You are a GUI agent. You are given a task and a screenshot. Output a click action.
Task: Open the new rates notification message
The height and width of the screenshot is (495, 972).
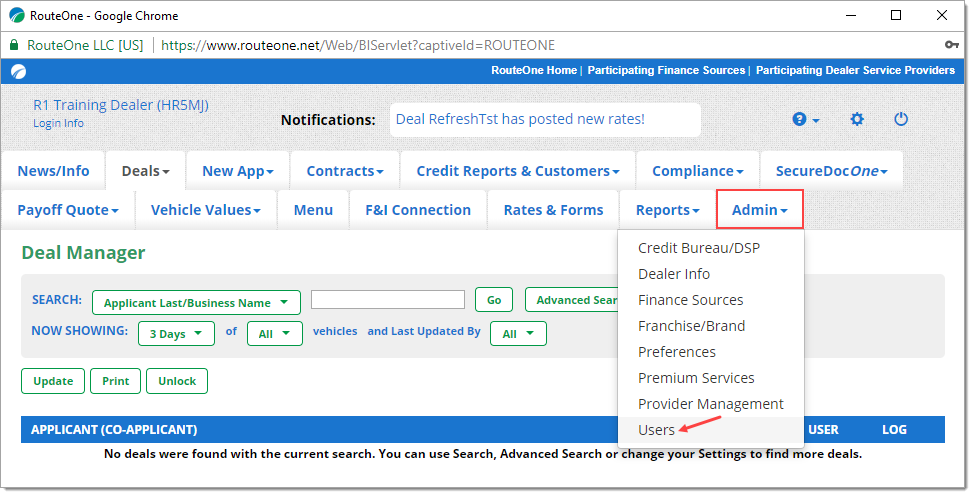click(x=520, y=119)
